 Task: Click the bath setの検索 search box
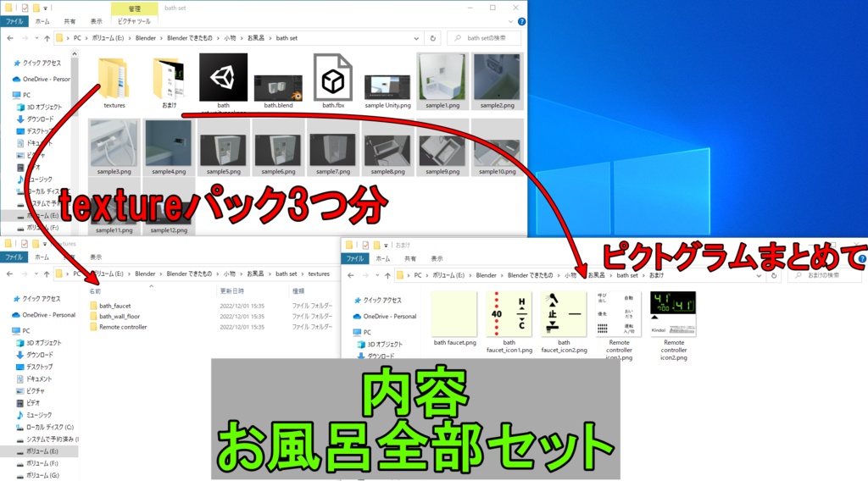(484, 38)
